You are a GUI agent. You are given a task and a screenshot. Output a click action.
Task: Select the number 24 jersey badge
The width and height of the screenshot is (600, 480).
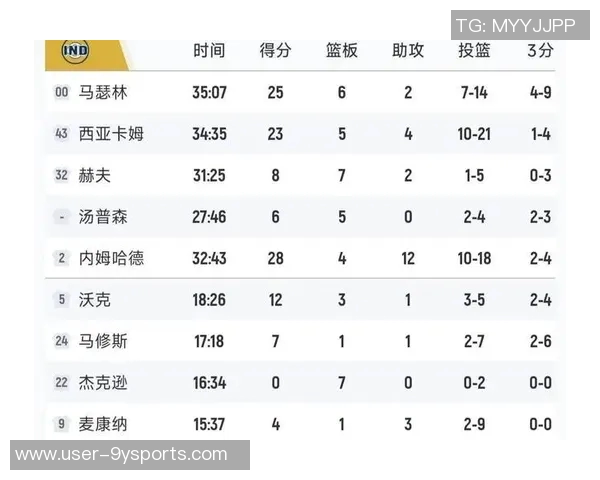62,341
